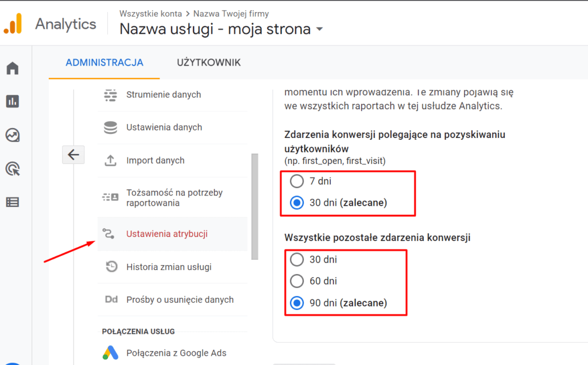Viewport: 588px width, 365px height.
Task: Select the 7 dni radio option
Action: click(297, 182)
